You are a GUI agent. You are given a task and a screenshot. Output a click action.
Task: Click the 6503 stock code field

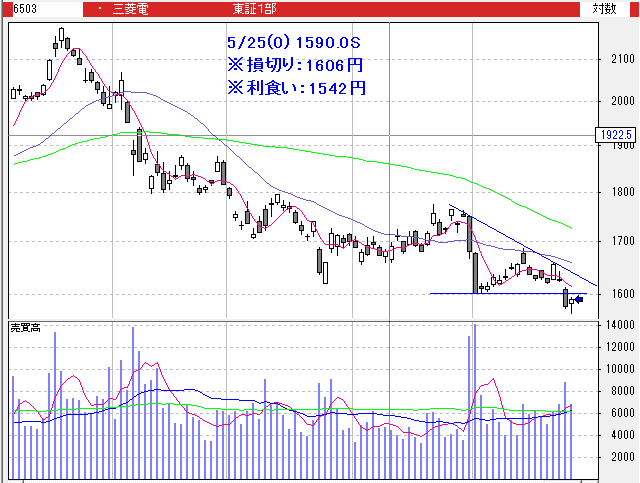[x=13, y=8]
